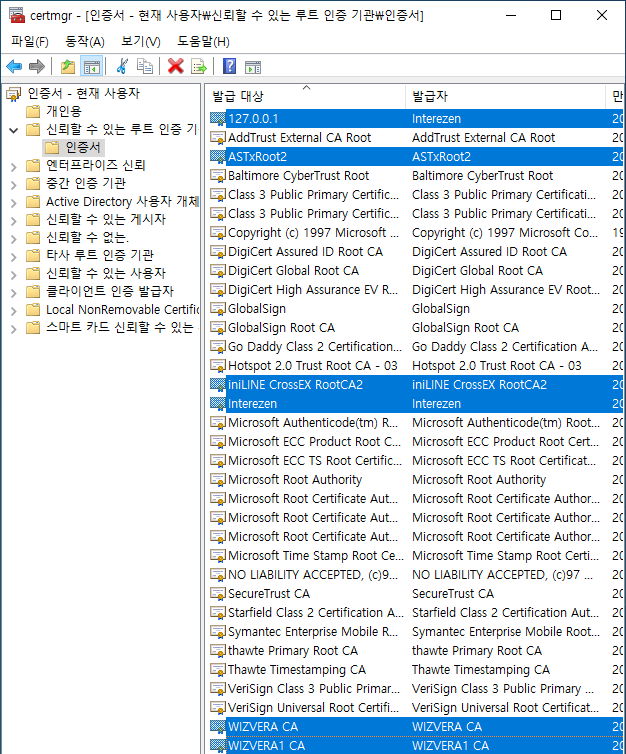The width and height of the screenshot is (626, 754).
Task: Click certificate icon beside GlobalSign Root CA
Action: [218, 327]
